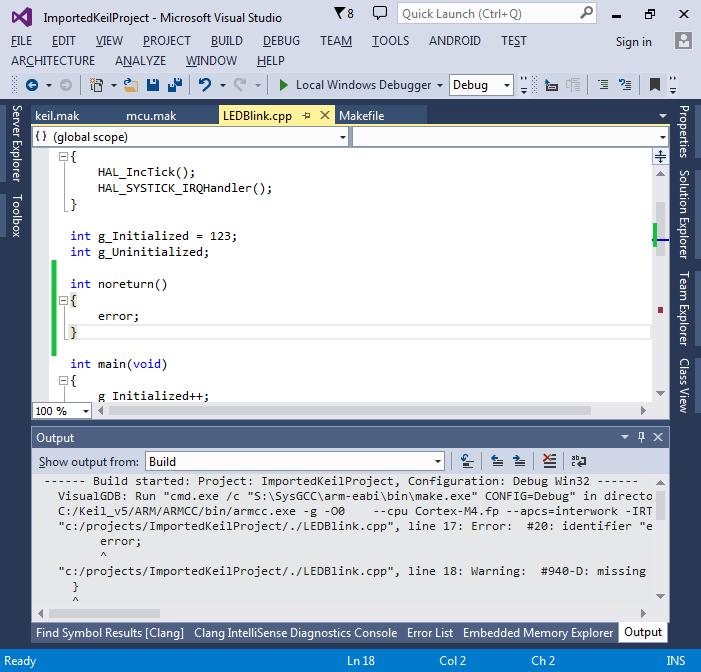Toggle pin on LEDBlink.cpp tab
701x672 pixels.
click(x=308, y=116)
